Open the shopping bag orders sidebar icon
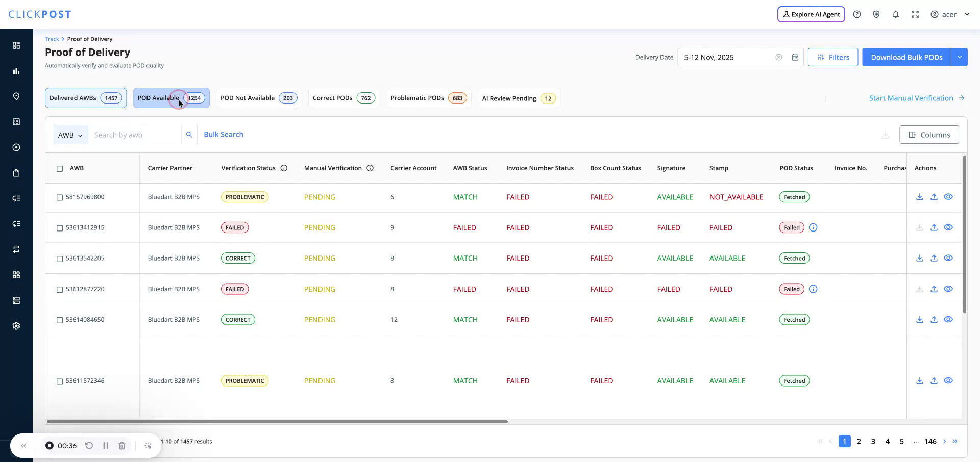The image size is (980, 462). [16, 173]
